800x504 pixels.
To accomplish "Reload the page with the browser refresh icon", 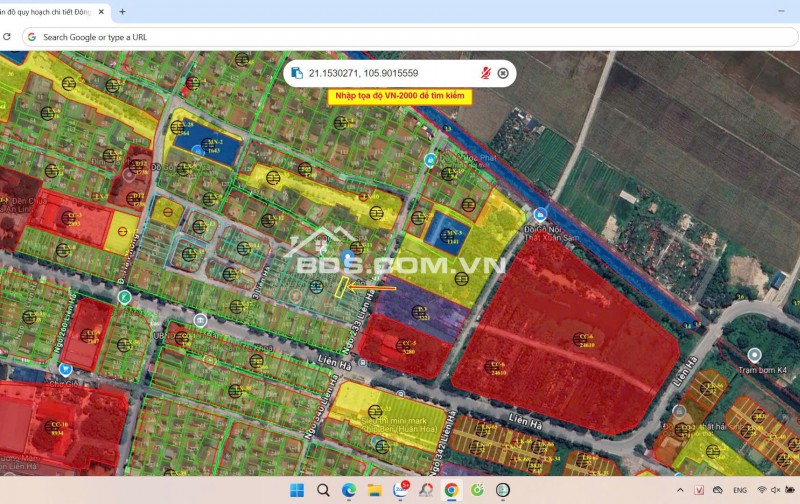I will coord(7,37).
